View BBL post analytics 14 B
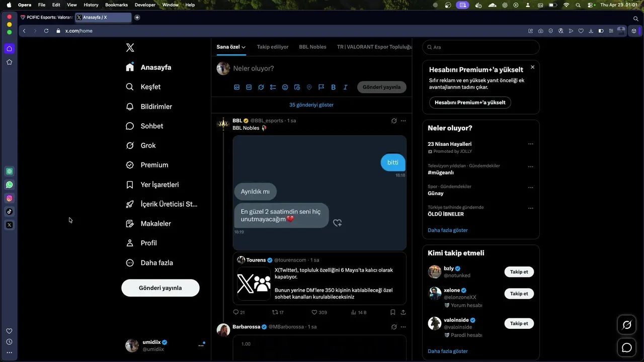Viewport: 644px width, 362px height. pyautogui.click(x=359, y=312)
